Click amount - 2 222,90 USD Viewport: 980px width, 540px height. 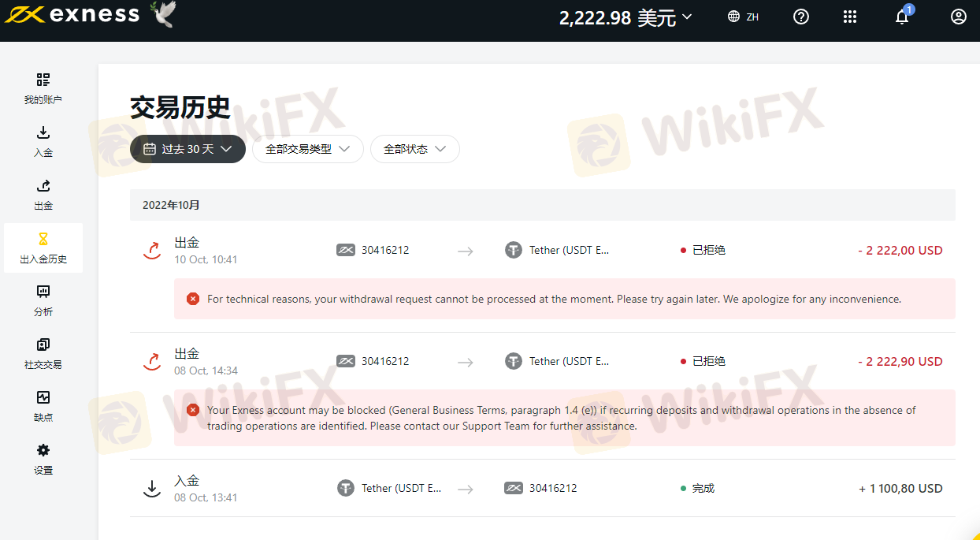(x=900, y=362)
